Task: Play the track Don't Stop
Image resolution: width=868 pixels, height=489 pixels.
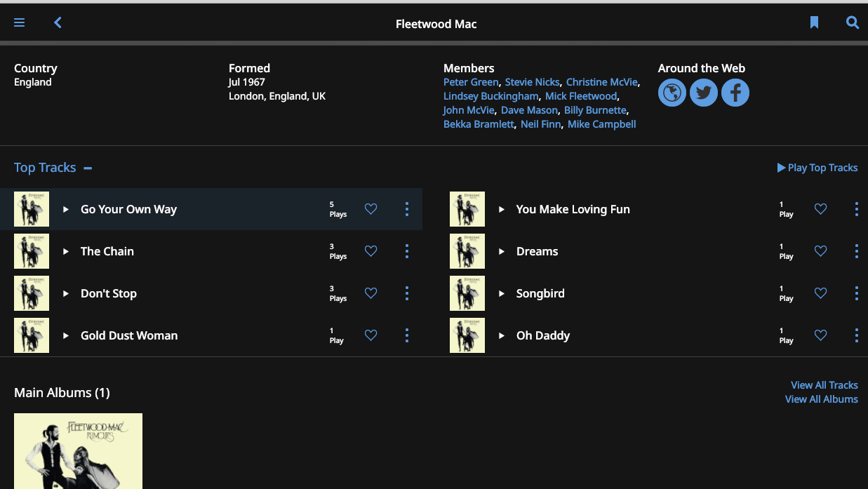Action: coord(66,293)
